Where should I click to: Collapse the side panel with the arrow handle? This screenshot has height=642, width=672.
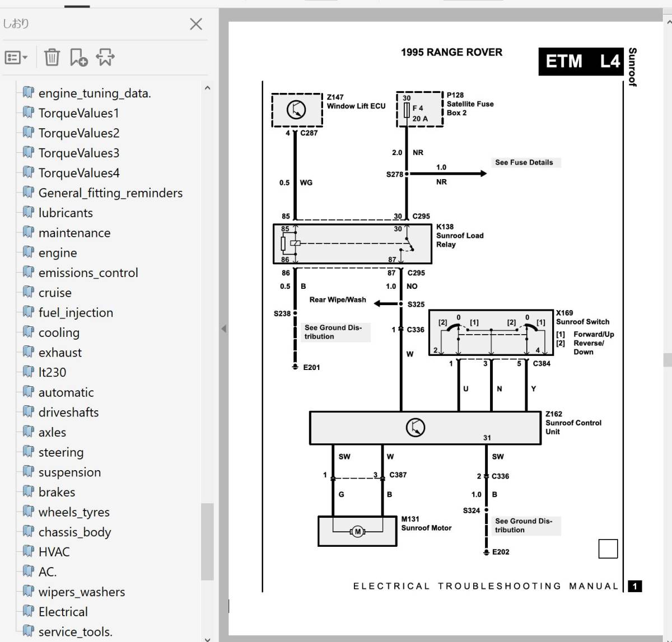pyautogui.click(x=223, y=329)
